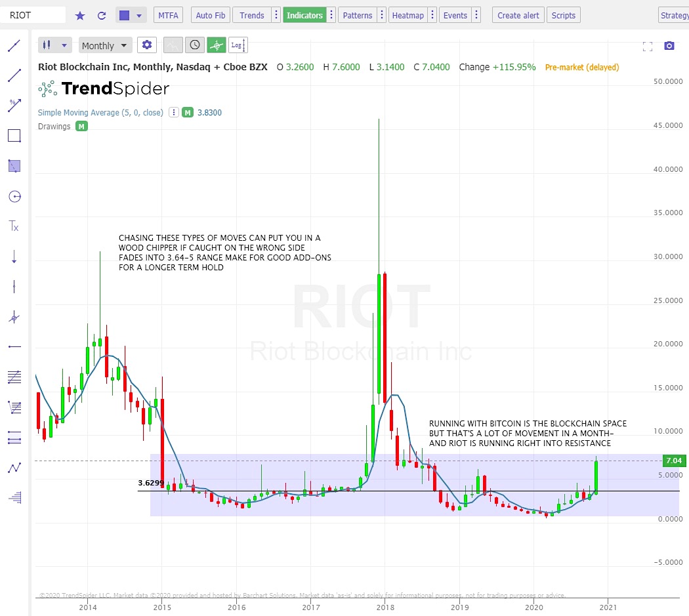The height and width of the screenshot is (616, 689).
Task: Open Simple Moving Average options menu
Action: point(174,112)
